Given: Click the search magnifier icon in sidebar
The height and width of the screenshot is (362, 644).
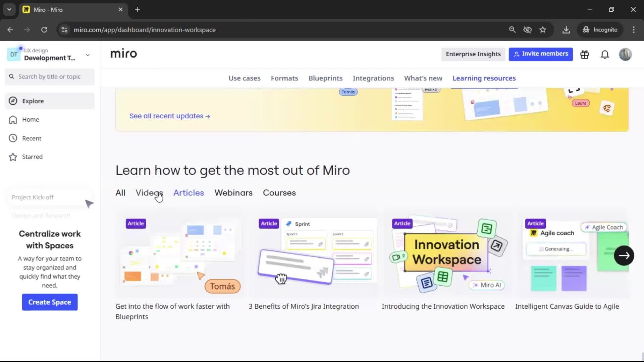Looking at the screenshot, I should (x=12, y=76).
